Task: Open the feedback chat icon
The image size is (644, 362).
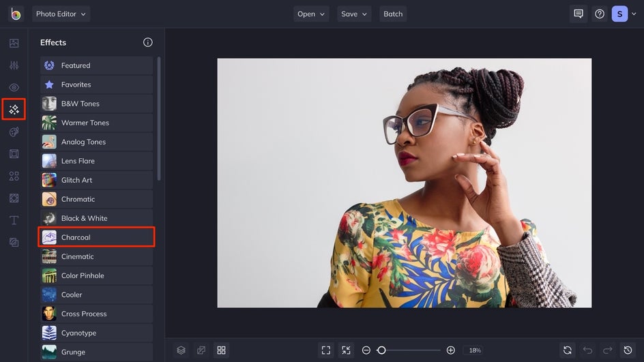Action: pos(579,14)
